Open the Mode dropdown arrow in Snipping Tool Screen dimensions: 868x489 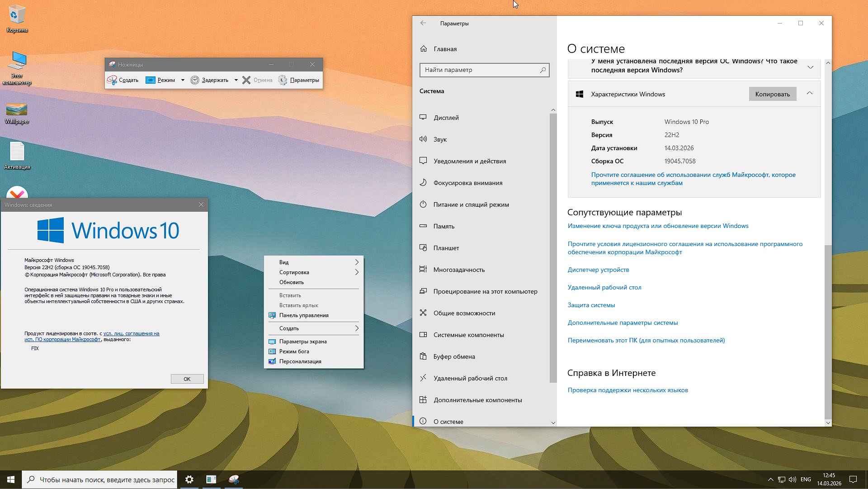tap(183, 80)
